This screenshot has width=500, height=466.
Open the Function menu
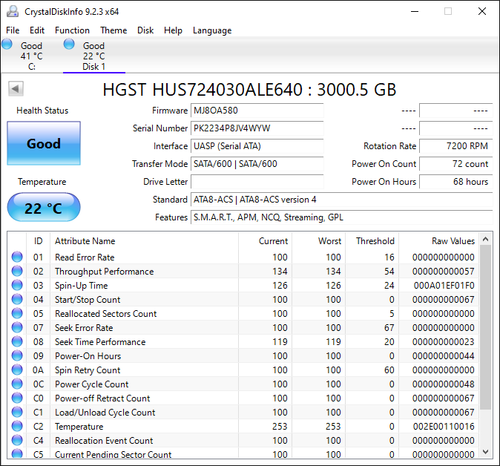(72, 30)
